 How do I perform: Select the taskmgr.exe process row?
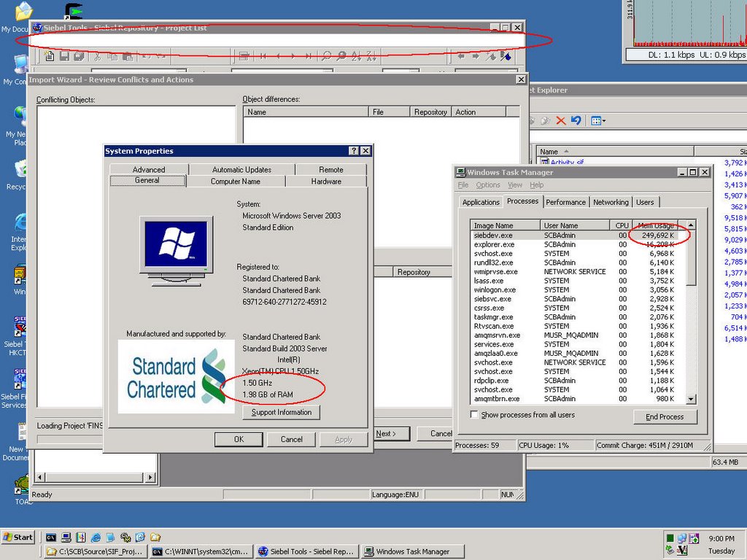click(x=578, y=316)
